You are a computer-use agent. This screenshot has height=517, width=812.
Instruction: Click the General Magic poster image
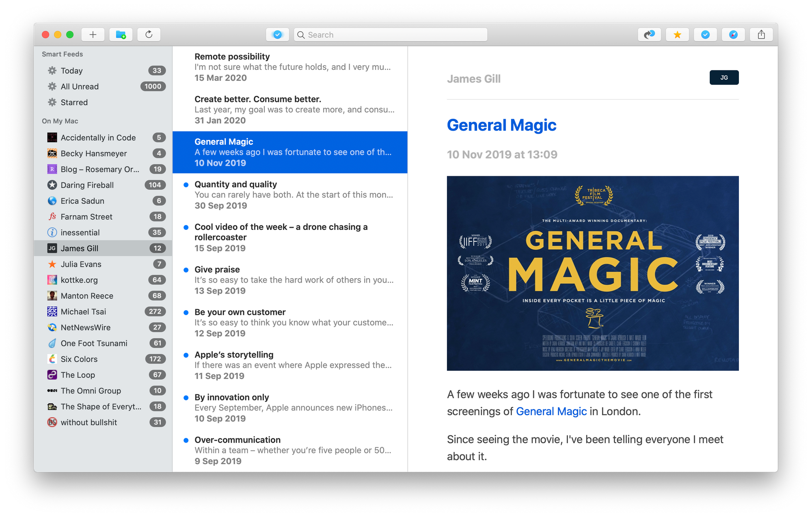pyautogui.click(x=592, y=273)
